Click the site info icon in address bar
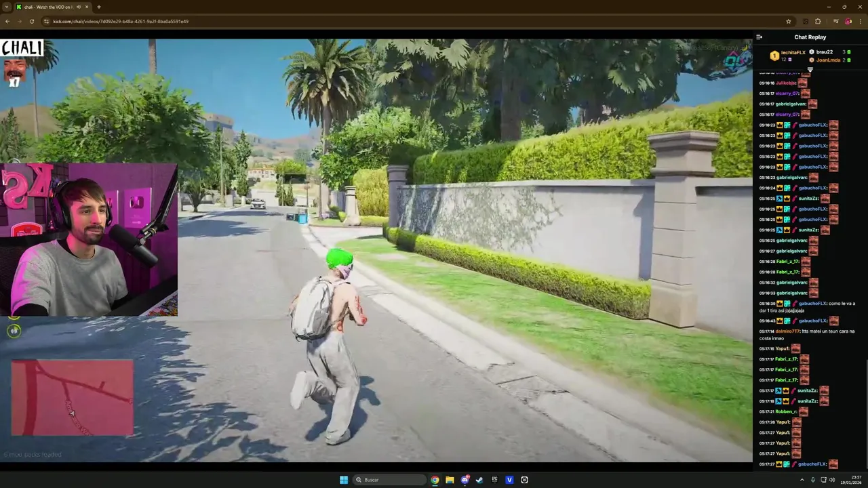The width and height of the screenshot is (868, 488). coord(46,21)
